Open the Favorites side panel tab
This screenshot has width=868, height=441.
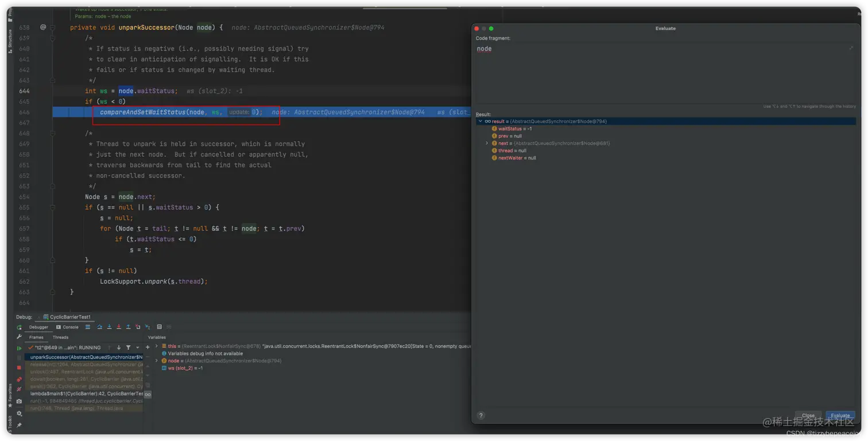pyautogui.click(x=10, y=396)
